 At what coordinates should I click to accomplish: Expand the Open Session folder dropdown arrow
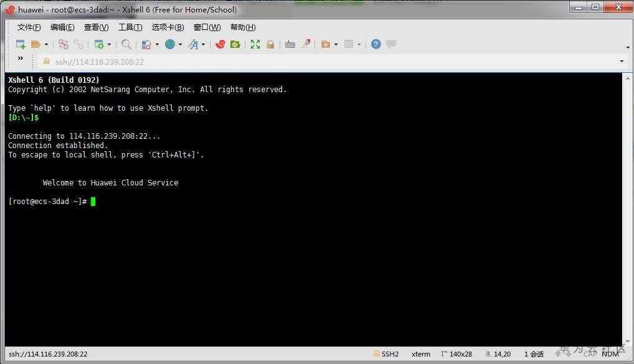[46, 45]
